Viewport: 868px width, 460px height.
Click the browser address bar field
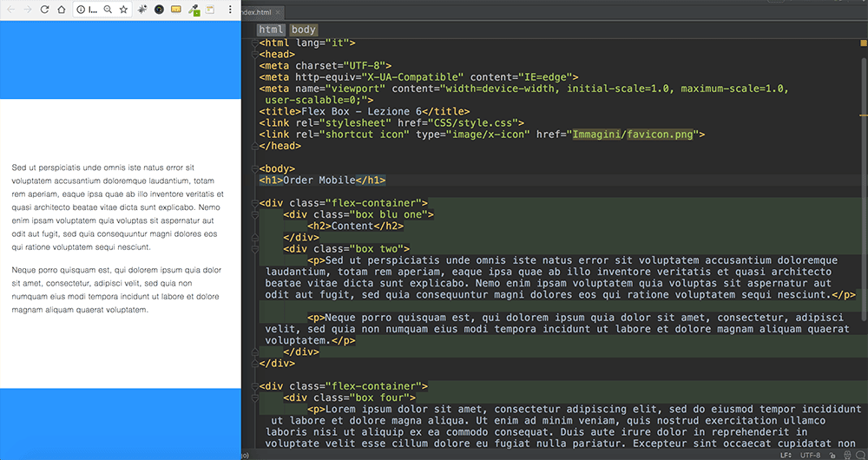[102, 10]
